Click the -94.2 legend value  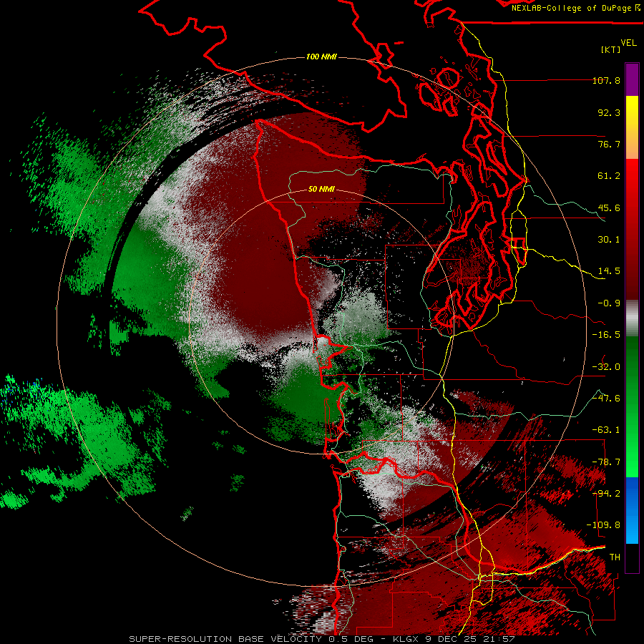point(606,494)
